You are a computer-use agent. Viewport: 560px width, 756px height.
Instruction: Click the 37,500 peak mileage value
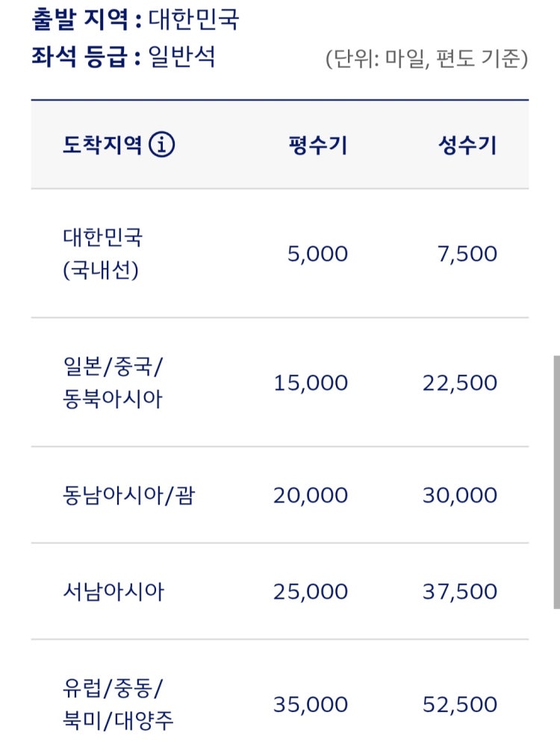[x=460, y=592]
